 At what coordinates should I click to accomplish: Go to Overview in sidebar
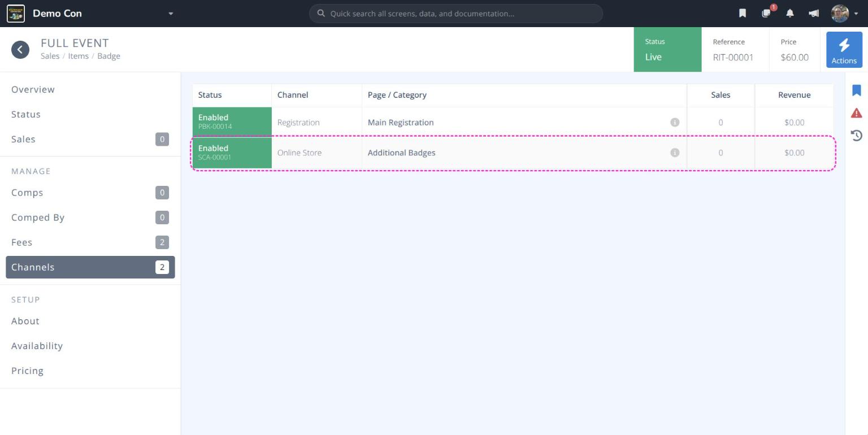tap(90, 89)
